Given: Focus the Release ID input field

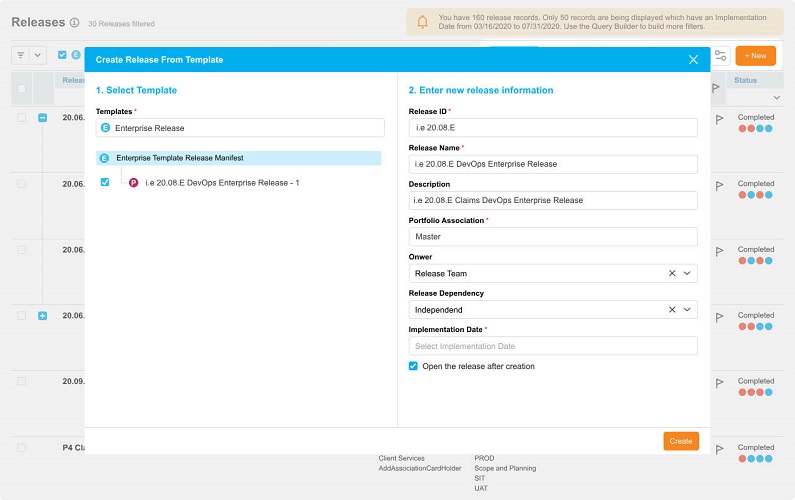Looking at the screenshot, I should point(553,128).
